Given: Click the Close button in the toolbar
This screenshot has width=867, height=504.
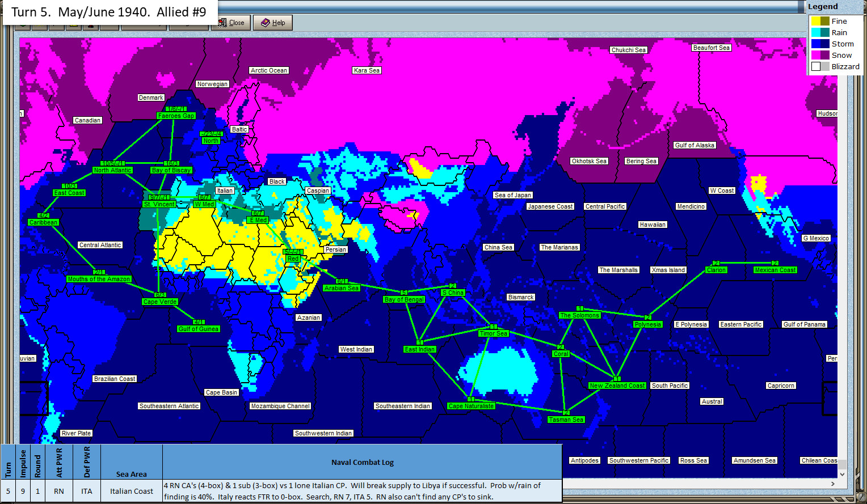Looking at the screenshot, I should [232, 23].
